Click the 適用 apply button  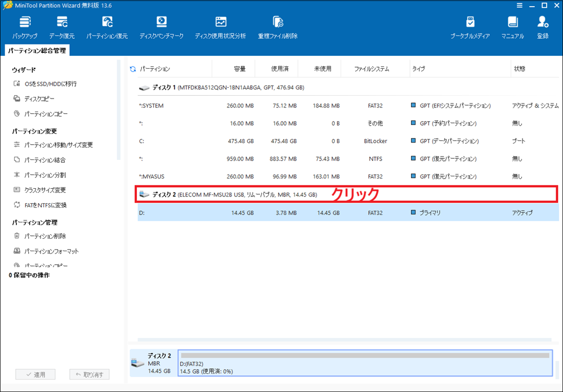35,375
